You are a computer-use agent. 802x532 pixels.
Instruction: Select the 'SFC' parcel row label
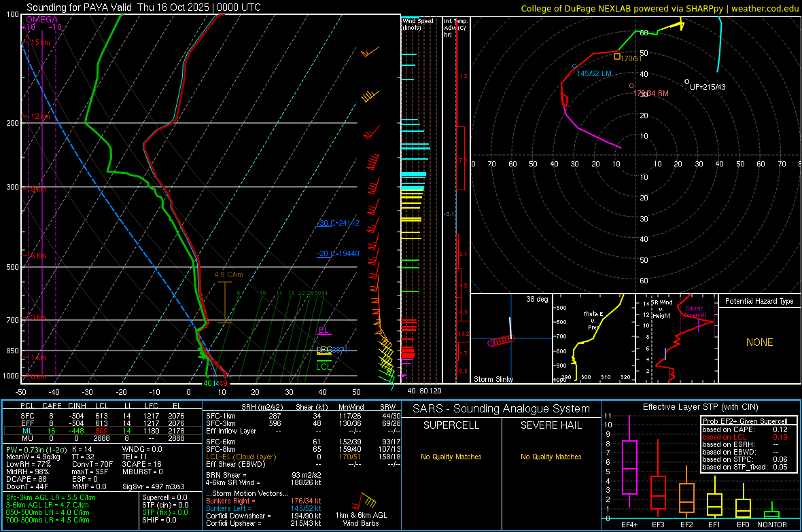point(27,416)
